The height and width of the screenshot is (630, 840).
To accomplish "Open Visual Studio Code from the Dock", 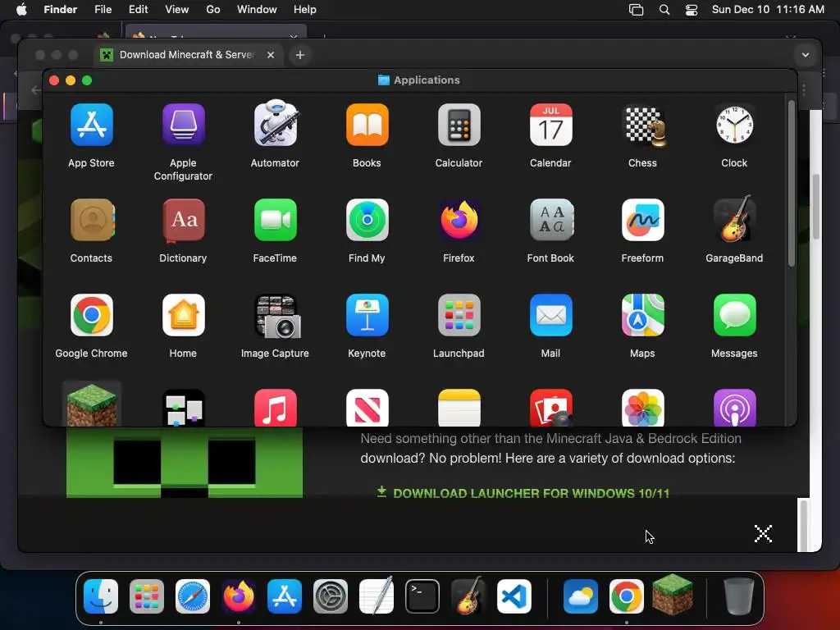I will [514, 596].
